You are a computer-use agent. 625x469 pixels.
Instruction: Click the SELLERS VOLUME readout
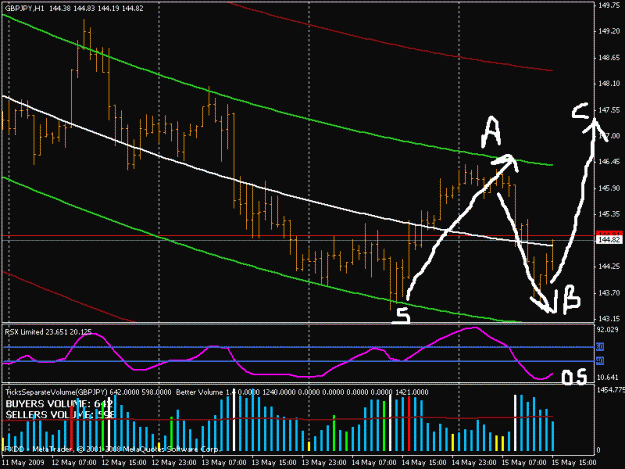click(x=60, y=415)
